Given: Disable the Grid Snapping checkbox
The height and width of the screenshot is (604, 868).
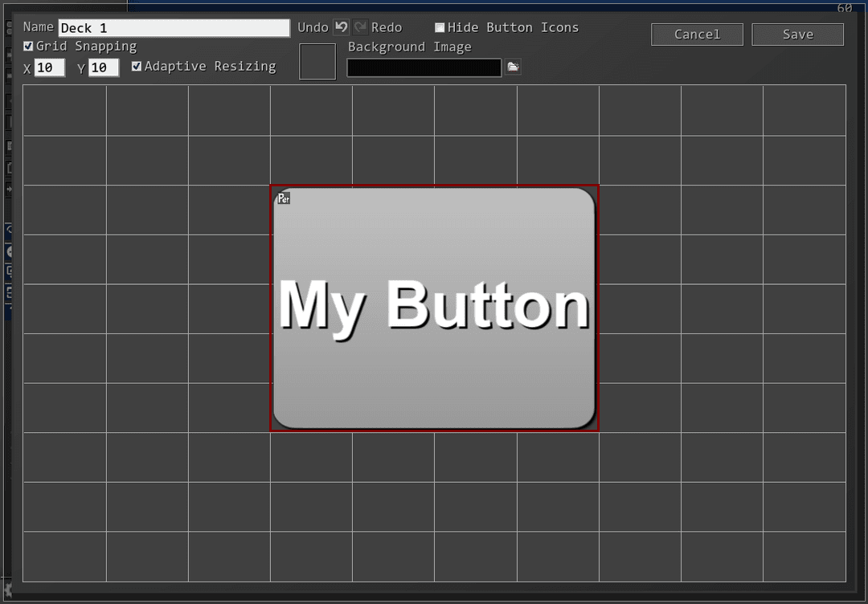Looking at the screenshot, I should coord(29,47).
